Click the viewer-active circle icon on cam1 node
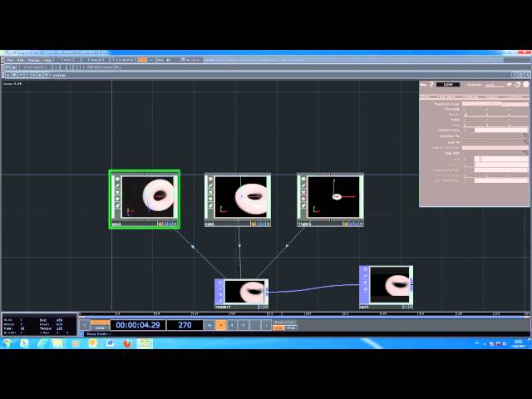 [210, 180]
